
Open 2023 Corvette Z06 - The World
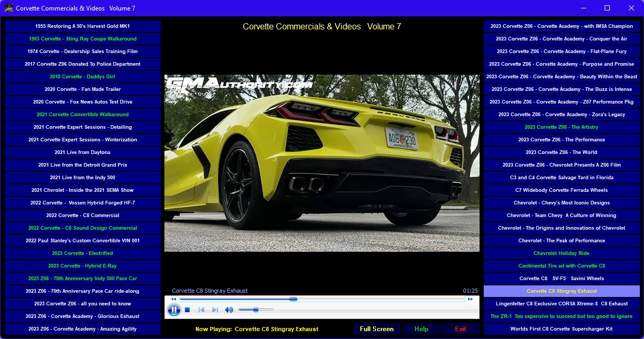[562, 152]
